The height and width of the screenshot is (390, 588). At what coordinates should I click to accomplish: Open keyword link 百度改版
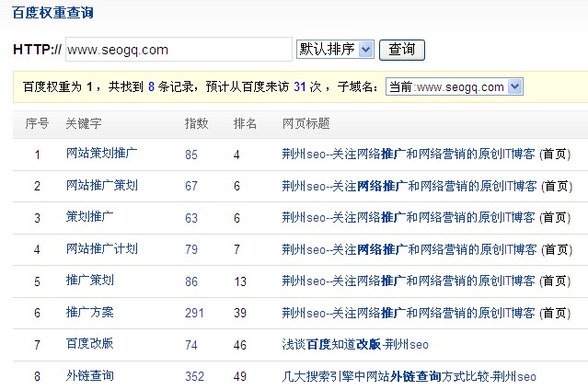click(89, 343)
